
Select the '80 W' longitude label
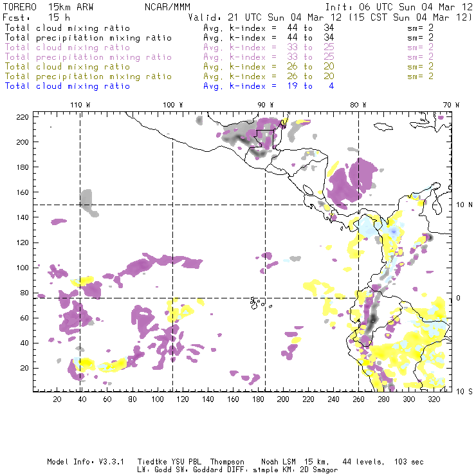click(x=358, y=105)
